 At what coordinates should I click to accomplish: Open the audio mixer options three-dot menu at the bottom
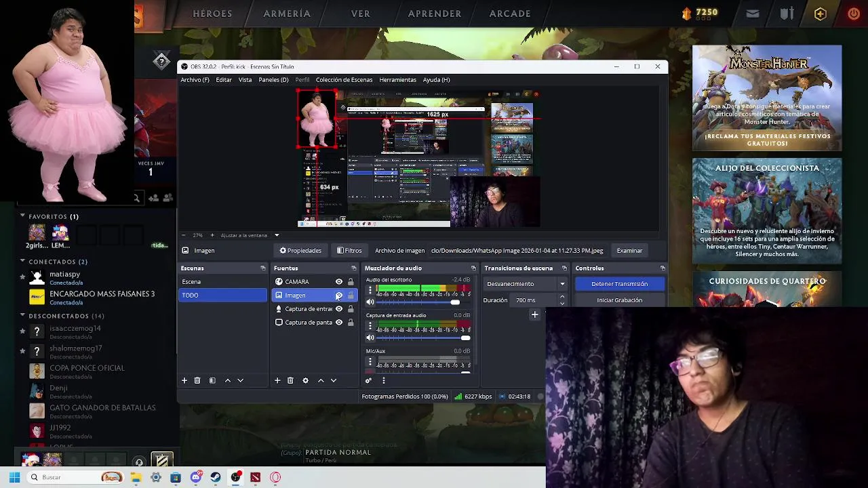tap(383, 381)
